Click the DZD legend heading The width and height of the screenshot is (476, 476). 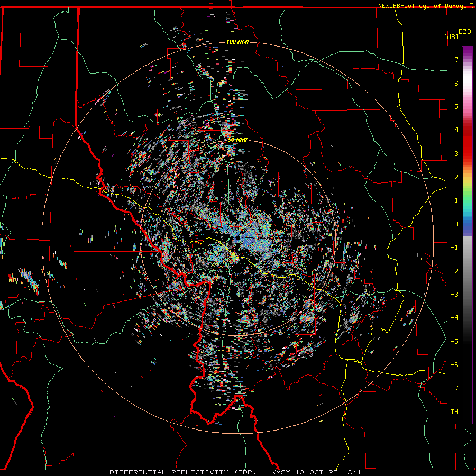click(465, 32)
